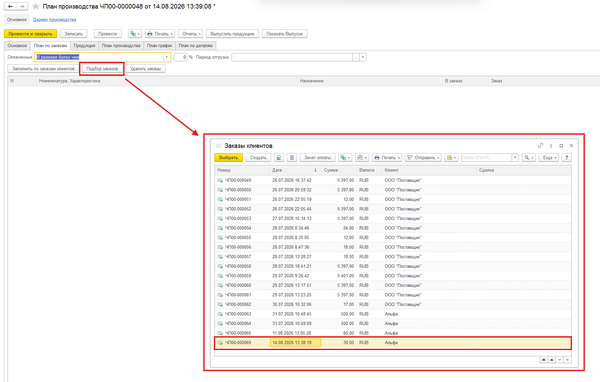Click the Удалить заказы button
Image resolution: width=600 pixels, height=382 pixels.
pos(145,69)
